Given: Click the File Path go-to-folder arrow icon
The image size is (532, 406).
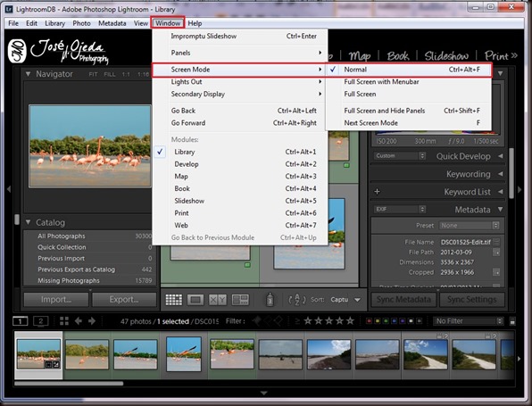Looking at the screenshot, I should tap(496, 253).
